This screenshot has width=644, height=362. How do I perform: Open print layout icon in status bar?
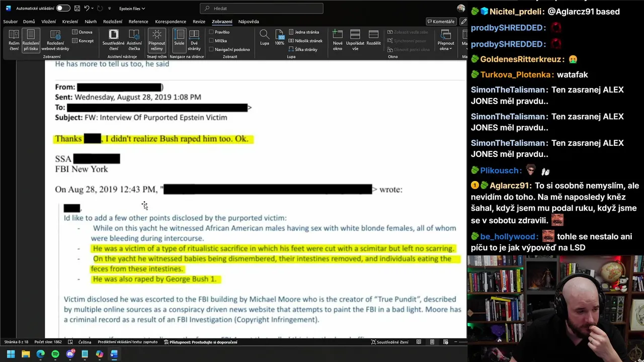(432, 342)
